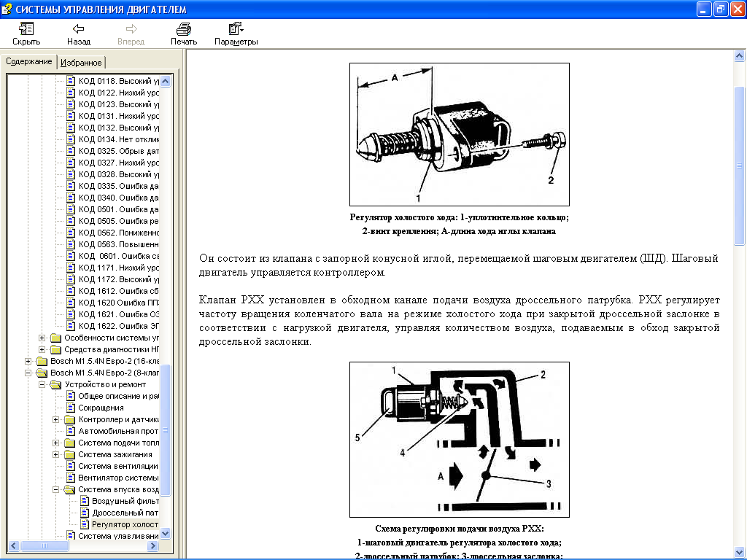Open topic КОД 0122 page icon
Viewport: 747px width, 560px height.
point(71,93)
